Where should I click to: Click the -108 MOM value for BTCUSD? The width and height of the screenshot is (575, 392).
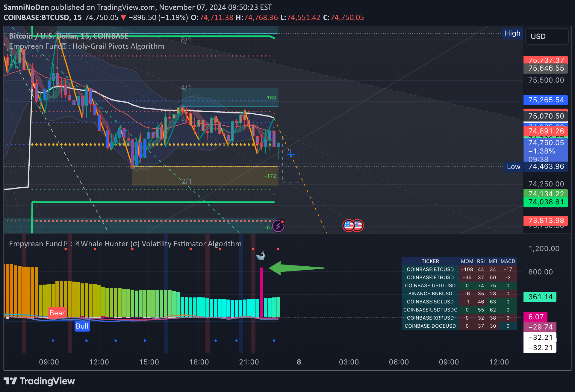[467, 269]
